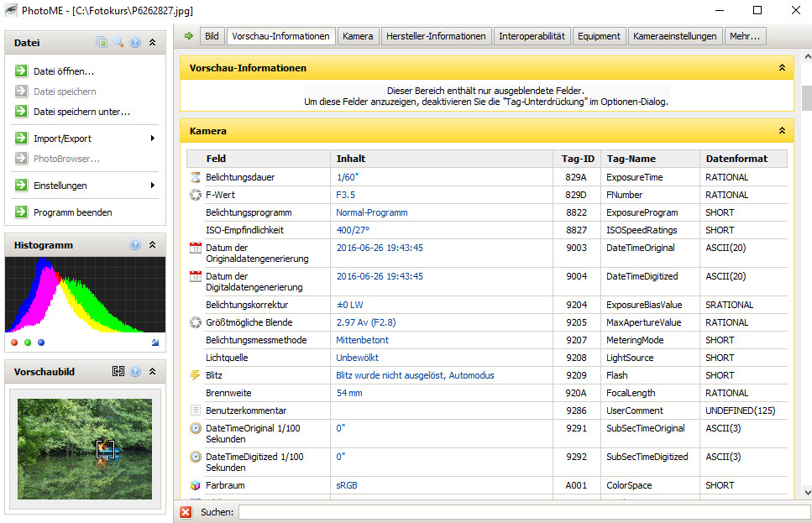The image size is (812, 523).
Task: Toggle the red channel dot in histogram
Action: click(14, 343)
